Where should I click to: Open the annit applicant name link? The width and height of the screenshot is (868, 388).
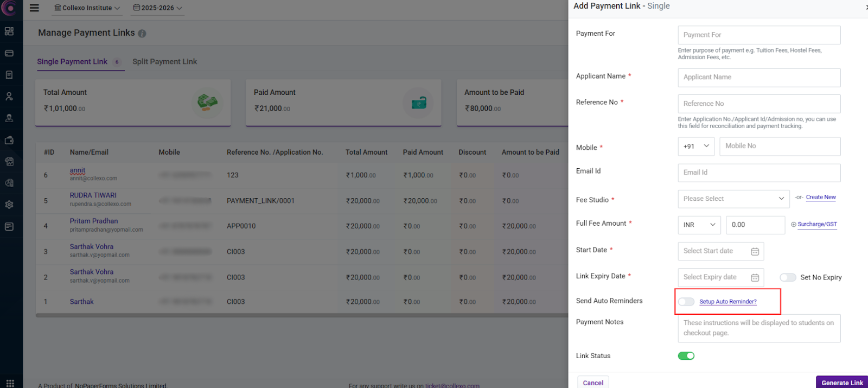point(78,170)
